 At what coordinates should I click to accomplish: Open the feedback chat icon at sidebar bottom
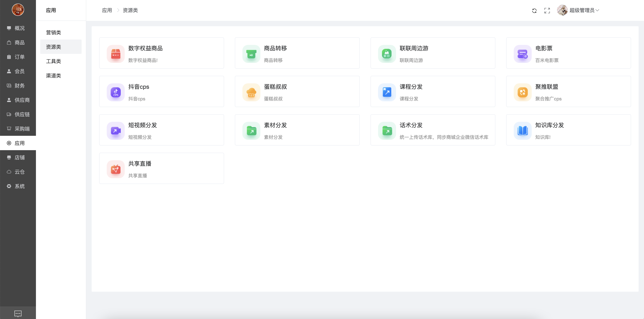[18, 313]
